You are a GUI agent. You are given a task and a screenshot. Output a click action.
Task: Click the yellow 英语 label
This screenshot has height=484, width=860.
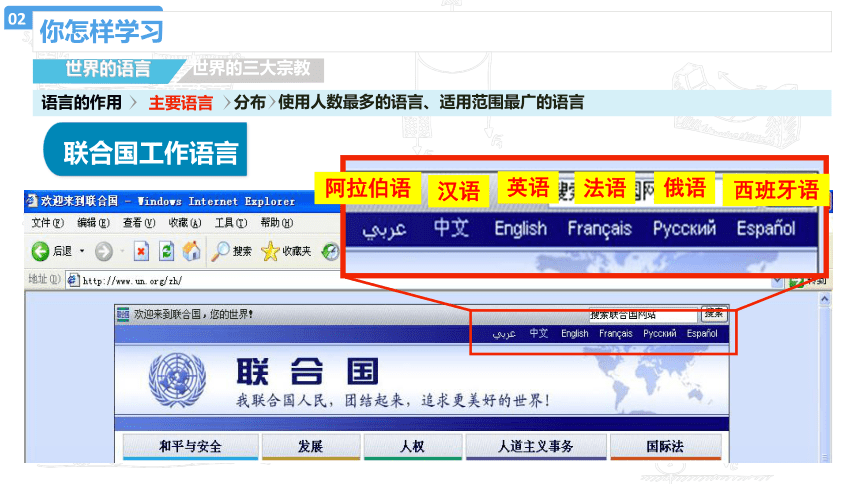pos(528,188)
